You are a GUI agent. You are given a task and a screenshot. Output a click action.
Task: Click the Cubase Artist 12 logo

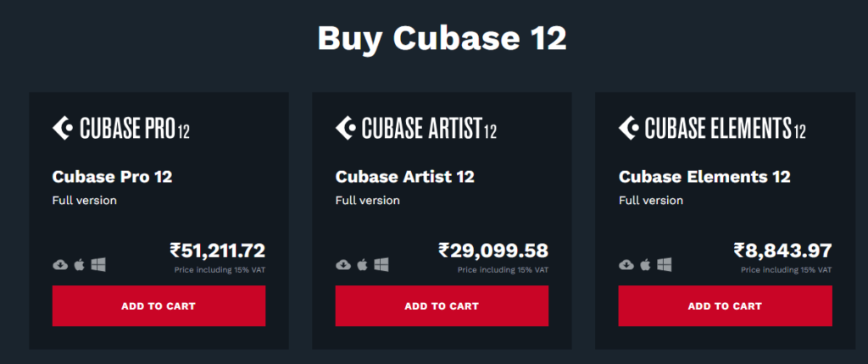pos(416,129)
